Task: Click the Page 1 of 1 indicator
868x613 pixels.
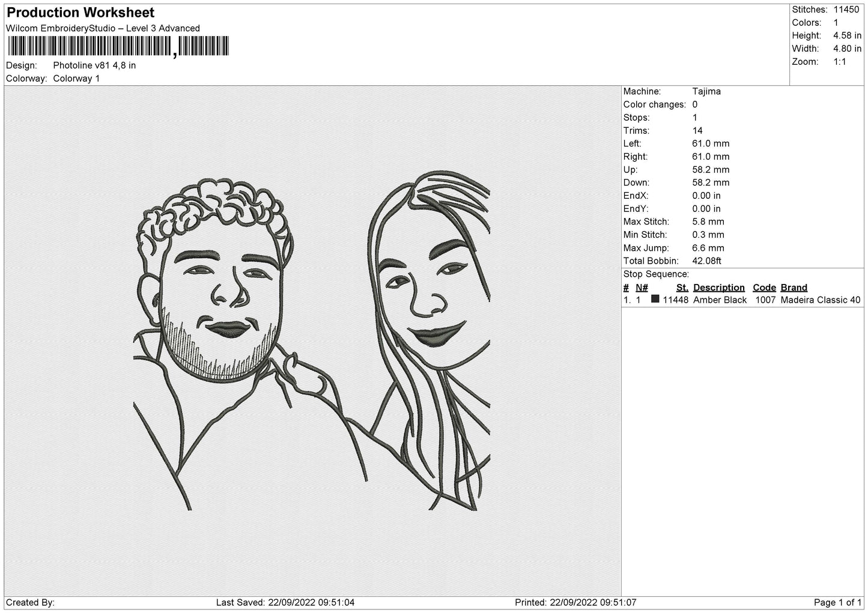Action: point(837,603)
